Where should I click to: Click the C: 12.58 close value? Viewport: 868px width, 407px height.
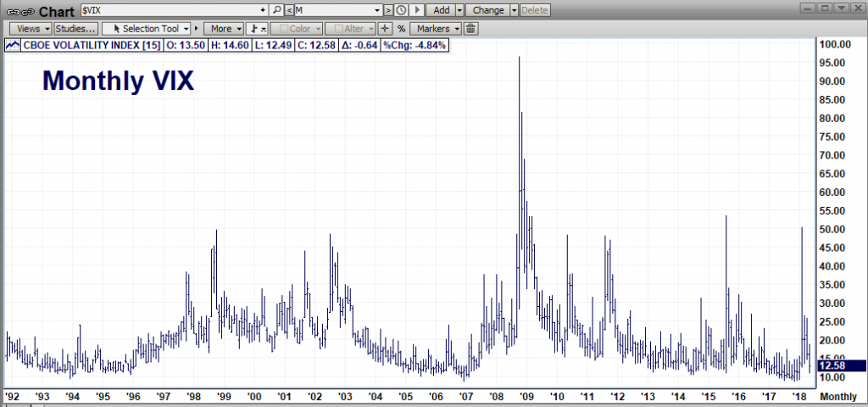click(x=316, y=46)
